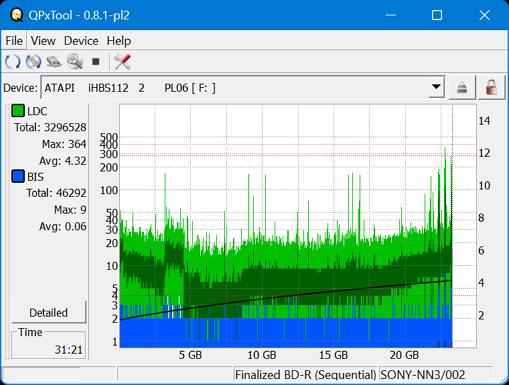The image size is (509, 385).
Task: Click the stop scan square icon
Action: (96, 62)
